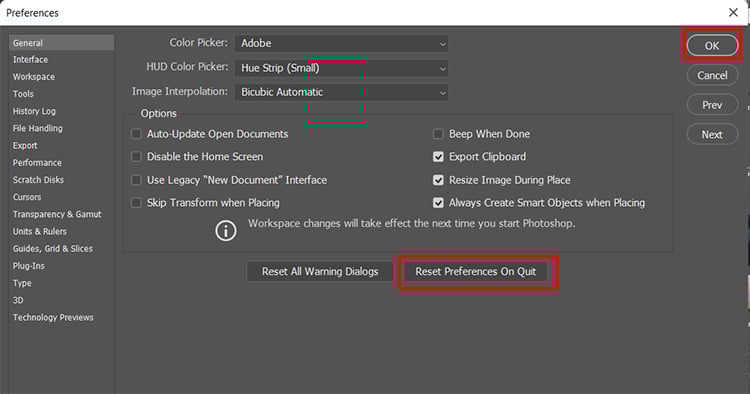750x394 pixels.
Task: Open the Color Picker dropdown
Action: pos(342,44)
